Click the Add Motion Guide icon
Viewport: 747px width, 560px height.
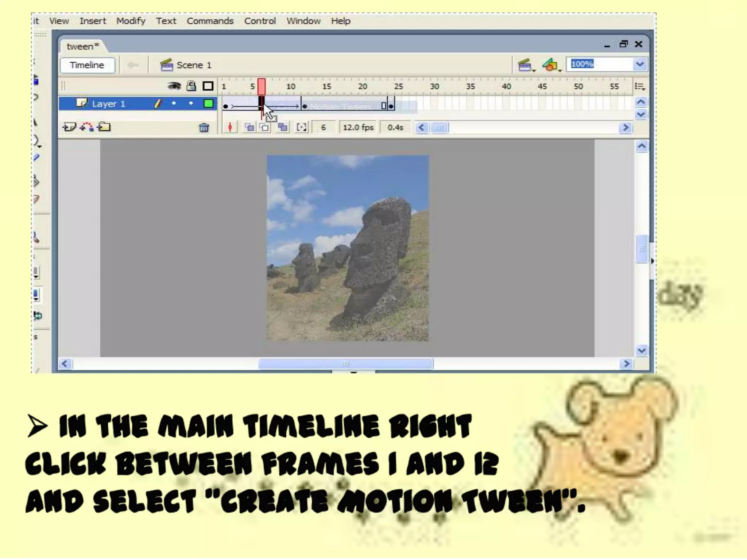click(87, 127)
